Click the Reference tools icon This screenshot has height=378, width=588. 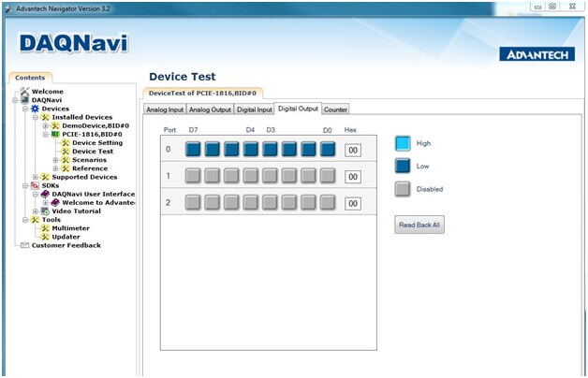click(66, 168)
